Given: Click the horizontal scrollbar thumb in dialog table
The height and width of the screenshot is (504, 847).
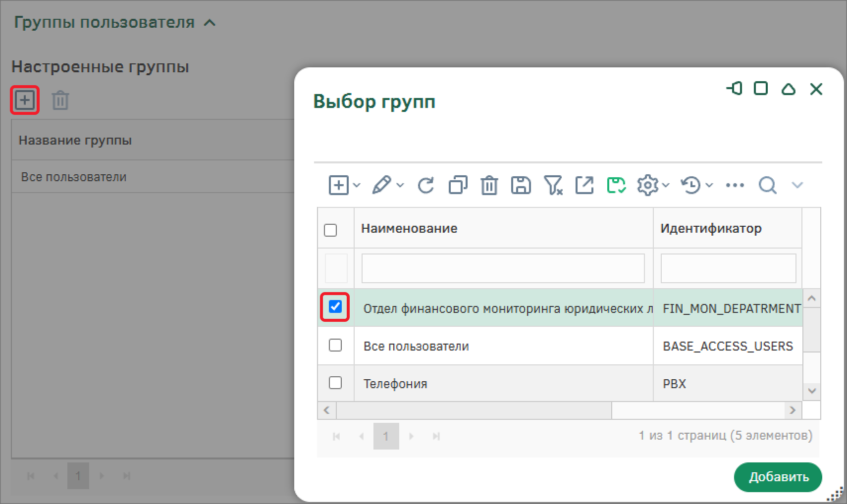Looking at the screenshot, I should (x=474, y=410).
